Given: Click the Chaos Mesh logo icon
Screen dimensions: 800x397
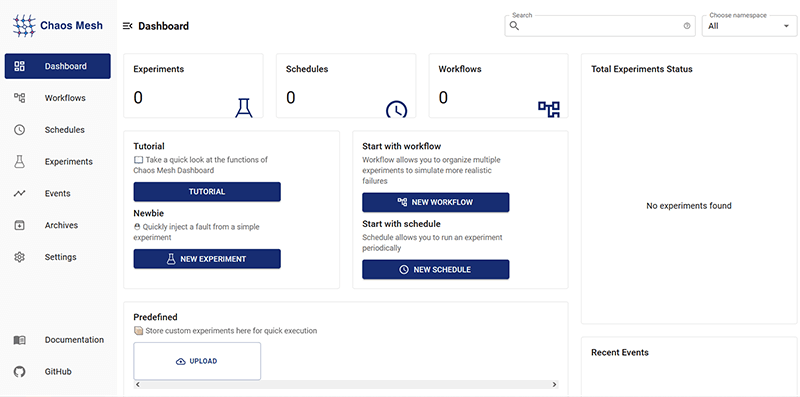Looking at the screenshot, I should (x=24, y=26).
